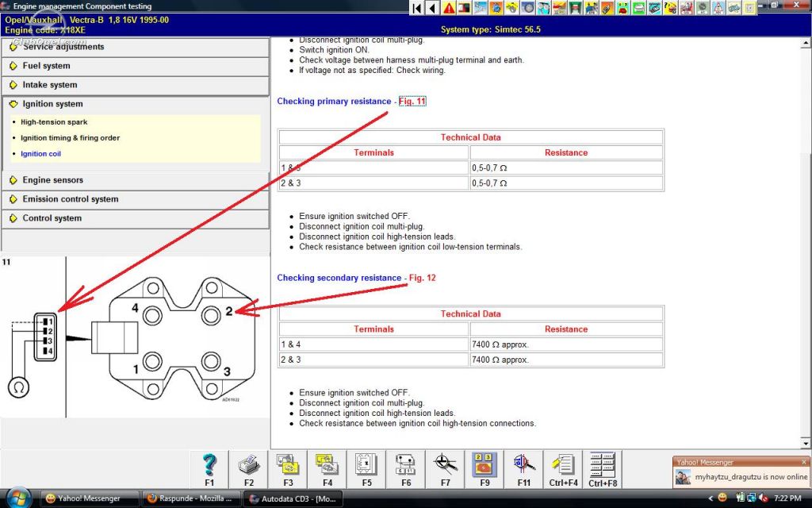Click the F9 toolbar icon

[x=485, y=469]
